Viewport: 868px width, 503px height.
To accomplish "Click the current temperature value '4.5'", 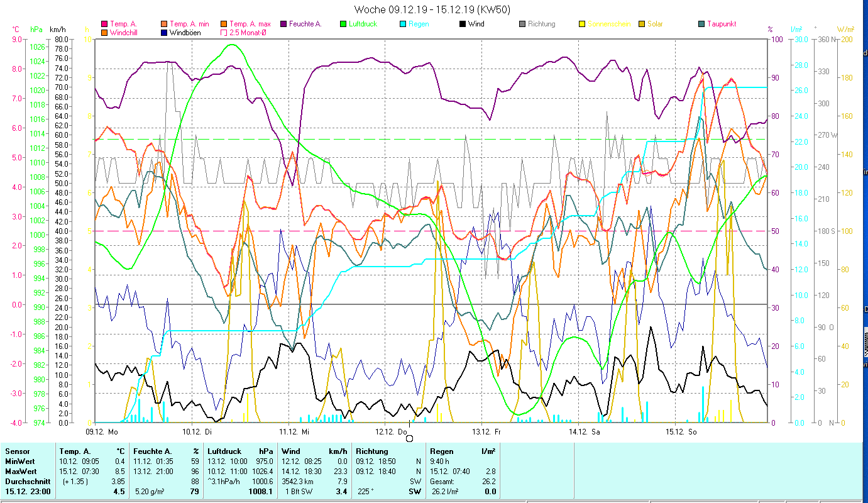I will (x=120, y=492).
